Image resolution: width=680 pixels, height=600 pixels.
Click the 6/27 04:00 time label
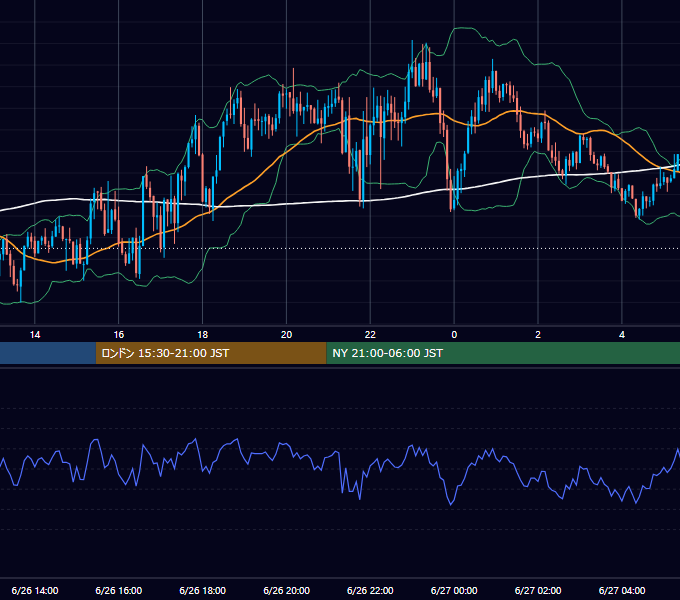click(622, 590)
